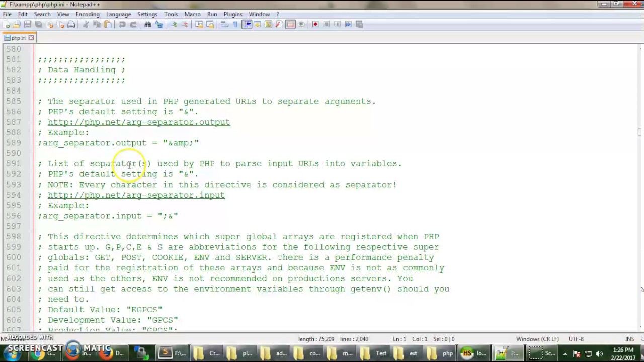Click line number 589 in the margin

pos(14,143)
